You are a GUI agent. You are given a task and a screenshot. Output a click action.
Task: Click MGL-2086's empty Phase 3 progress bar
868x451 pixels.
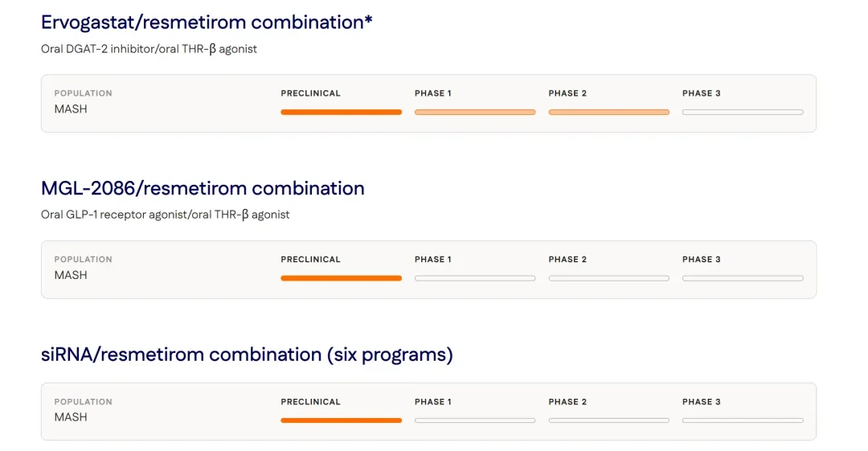(743, 278)
